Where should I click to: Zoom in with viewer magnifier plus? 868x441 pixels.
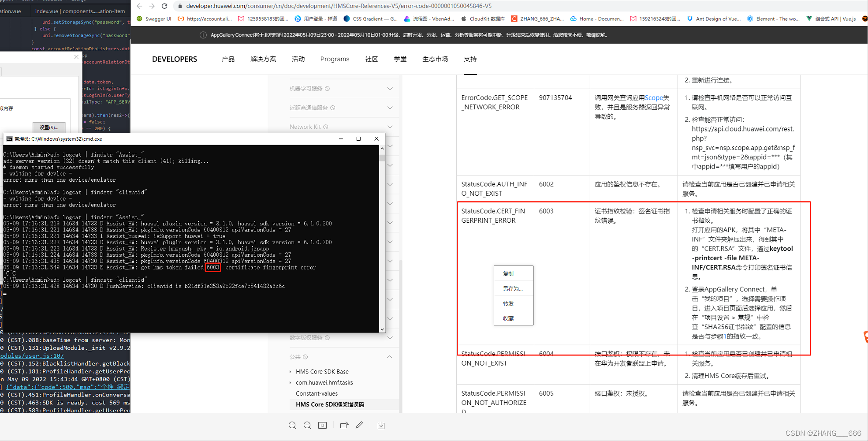(x=292, y=425)
